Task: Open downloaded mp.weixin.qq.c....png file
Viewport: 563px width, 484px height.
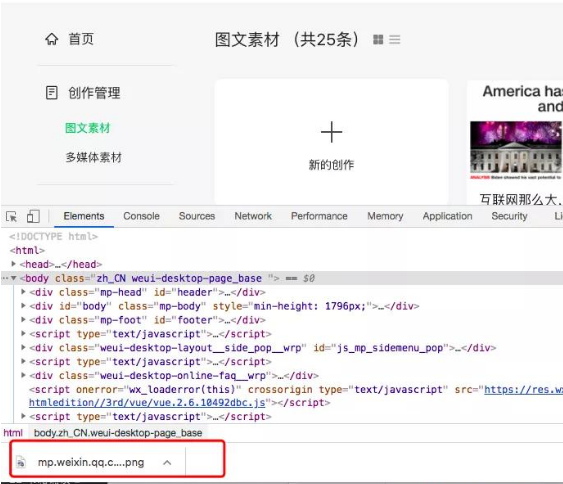Action: pyautogui.click(x=91, y=462)
